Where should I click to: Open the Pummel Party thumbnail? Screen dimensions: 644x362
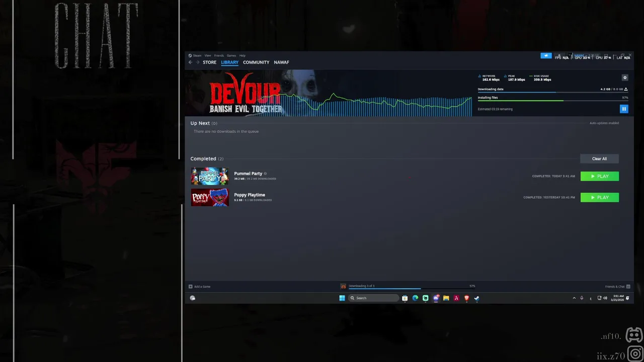pos(210,176)
